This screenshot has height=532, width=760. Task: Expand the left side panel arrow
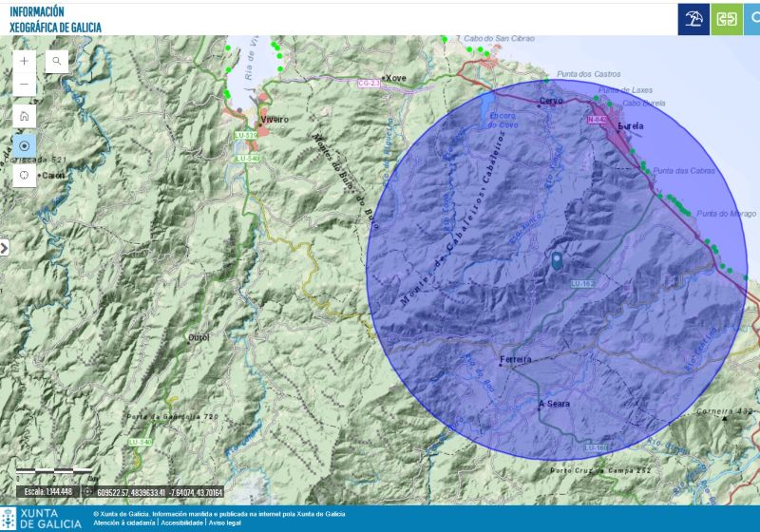click(4, 247)
